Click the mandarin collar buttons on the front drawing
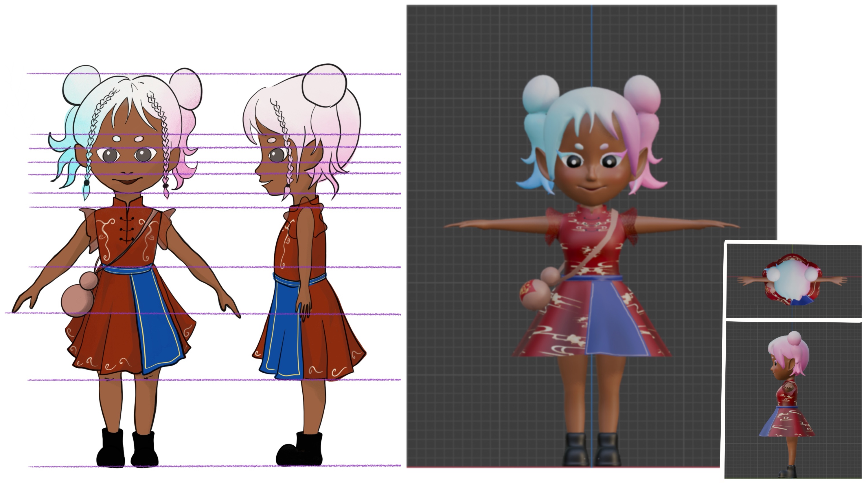The height and width of the screenshot is (483, 868). pos(127,229)
